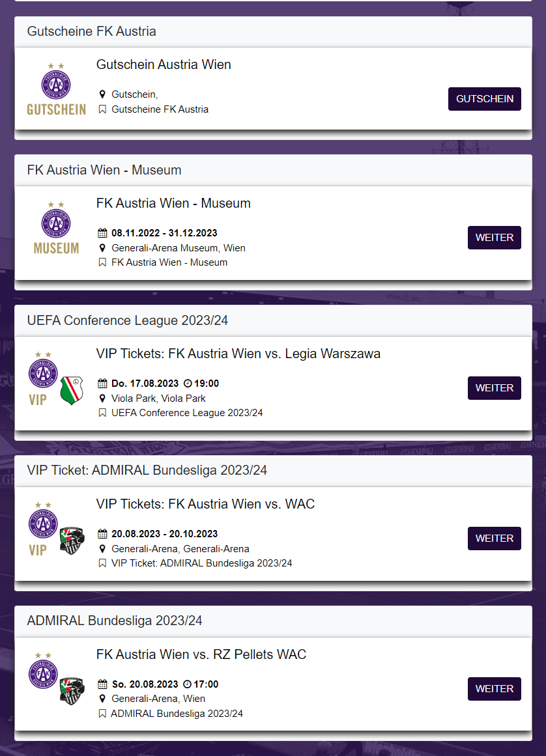Viewport: 546px width, 756px height.
Task: Open FK Austria Wien vs. RZ Pellets WAC title
Action: (x=201, y=655)
